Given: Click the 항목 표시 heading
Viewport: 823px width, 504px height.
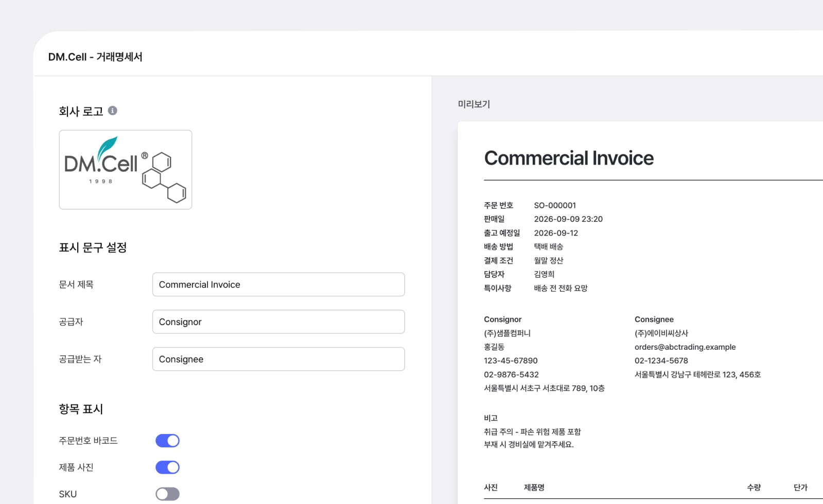Looking at the screenshot, I should click(81, 409).
